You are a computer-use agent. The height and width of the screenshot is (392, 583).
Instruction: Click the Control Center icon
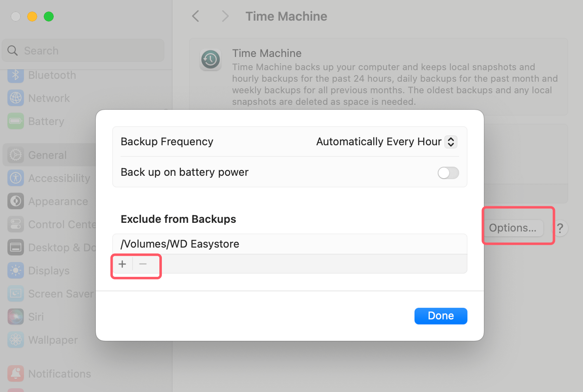point(15,224)
